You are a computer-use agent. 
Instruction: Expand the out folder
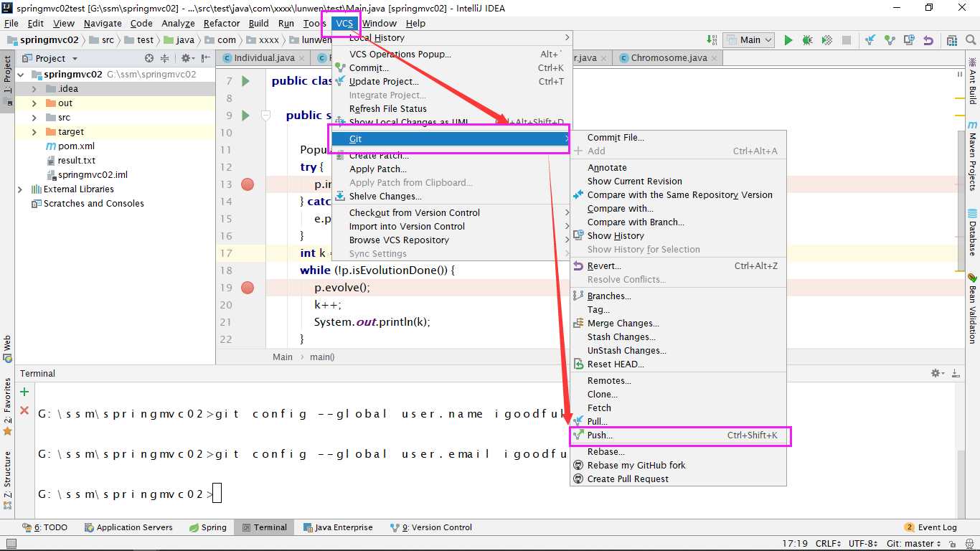34,103
